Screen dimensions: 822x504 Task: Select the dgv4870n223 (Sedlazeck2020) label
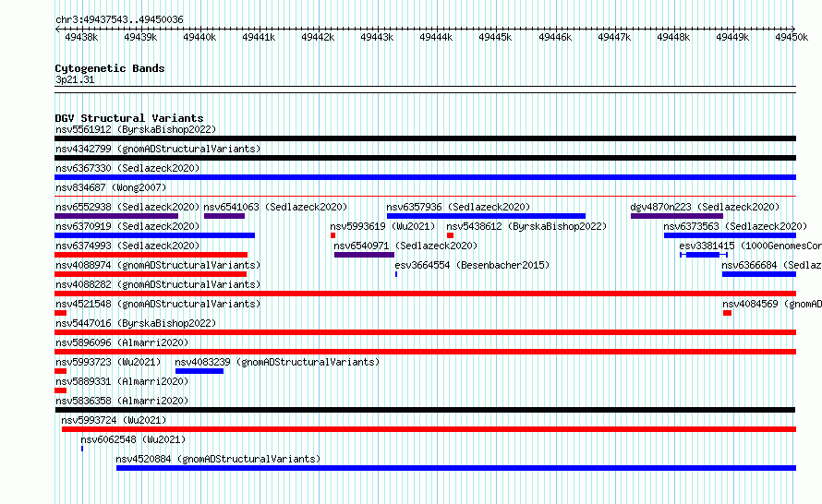pyautogui.click(x=705, y=207)
